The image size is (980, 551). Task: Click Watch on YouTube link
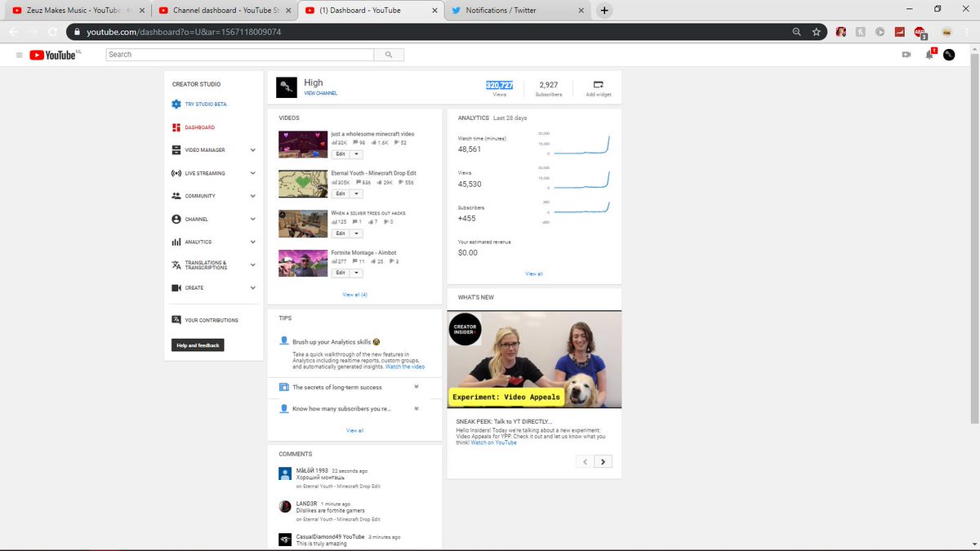(x=494, y=442)
